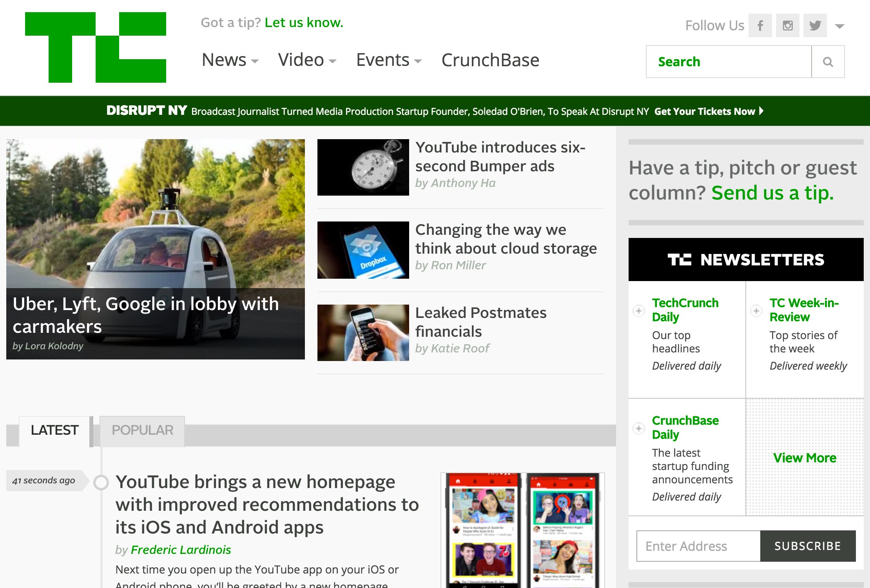
Task: Click author link Frederic Lardinois
Action: click(x=181, y=550)
